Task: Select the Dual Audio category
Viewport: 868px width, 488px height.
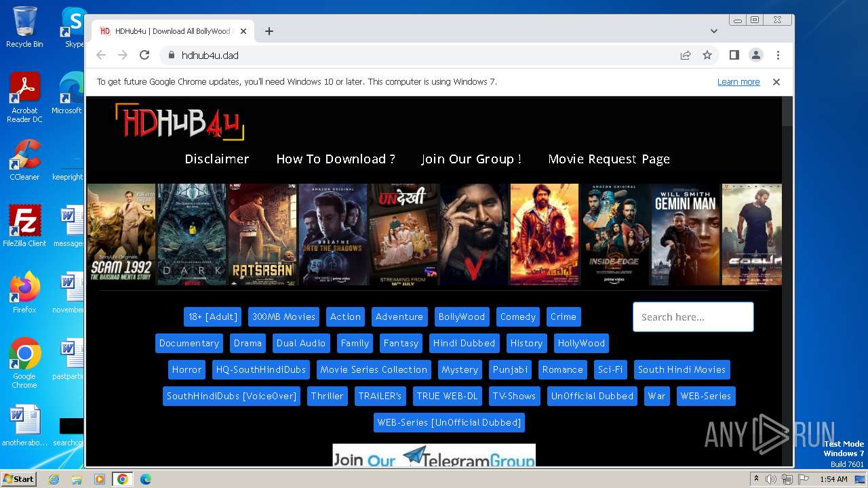Action: pyautogui.click(x=301, y=343)
